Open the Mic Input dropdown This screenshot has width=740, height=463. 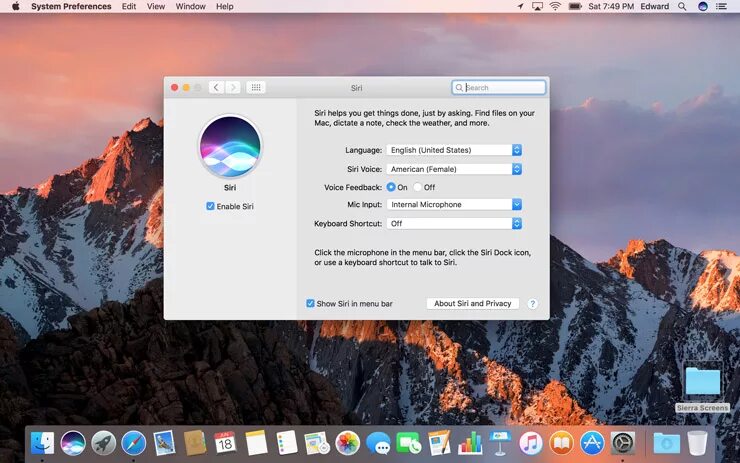(x=454, y=204)
